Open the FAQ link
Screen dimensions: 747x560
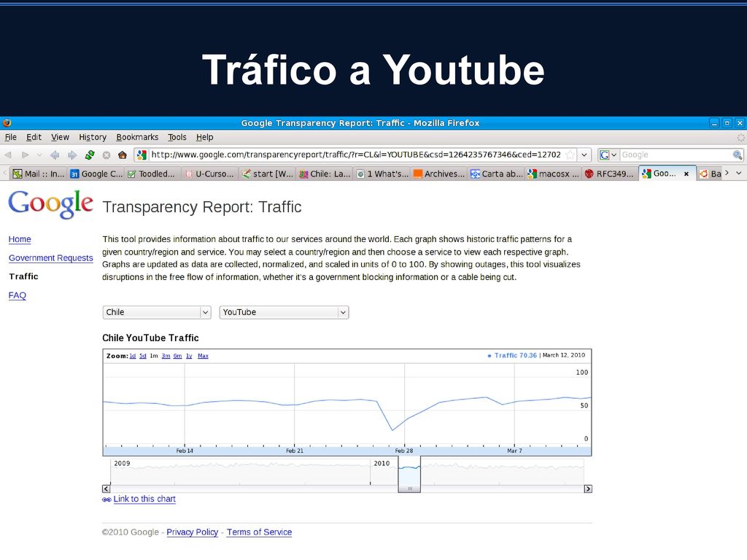18,295
